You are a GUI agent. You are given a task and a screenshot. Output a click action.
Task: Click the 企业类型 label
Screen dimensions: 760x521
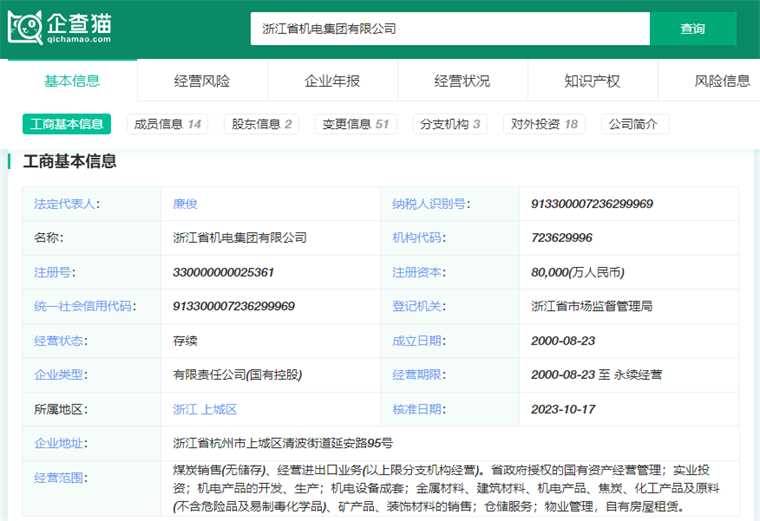[x=61, y=375]
